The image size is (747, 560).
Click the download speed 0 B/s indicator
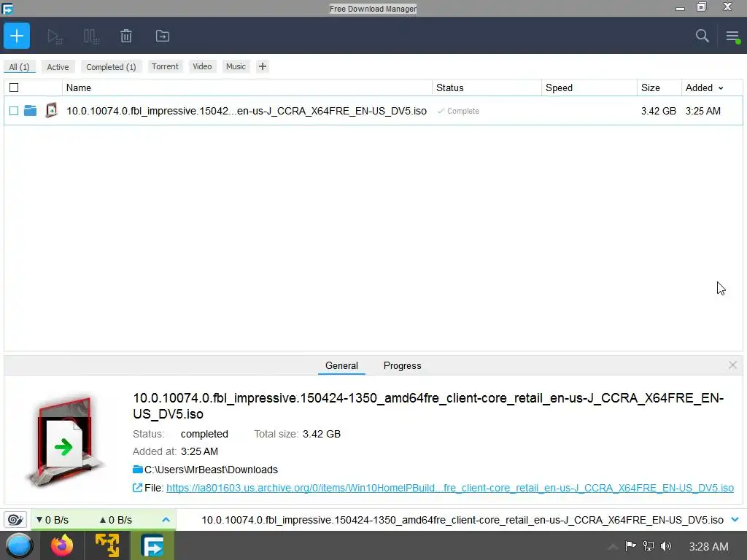[x=53, y=519]
